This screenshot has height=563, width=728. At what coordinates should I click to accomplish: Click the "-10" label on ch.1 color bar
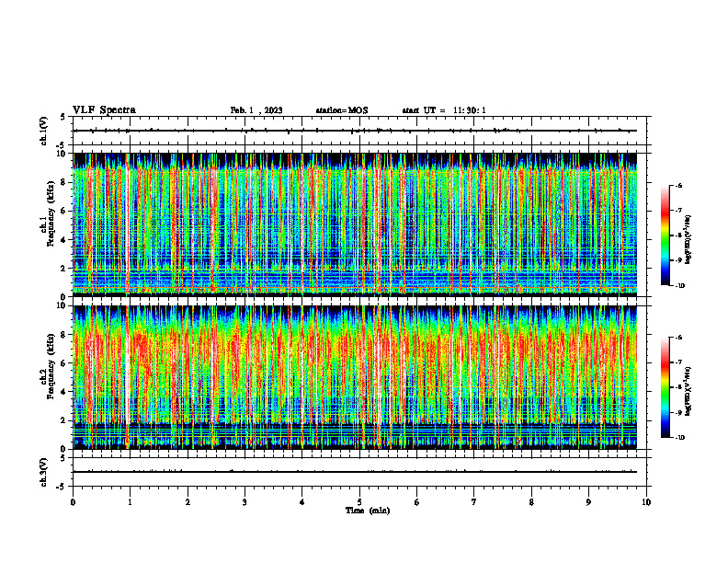(679, 286)
